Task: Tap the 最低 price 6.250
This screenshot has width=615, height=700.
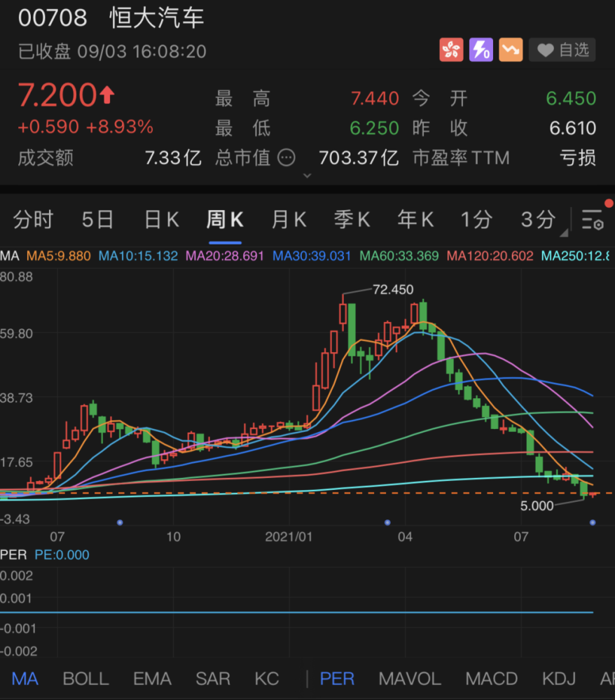Action: [x=374, y=128]
